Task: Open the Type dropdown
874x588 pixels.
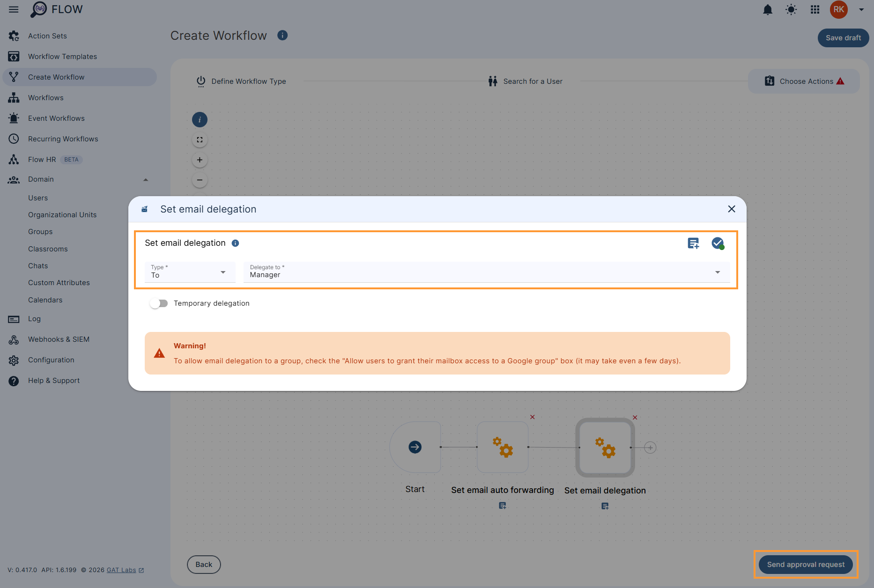Action: click(223, 272)
